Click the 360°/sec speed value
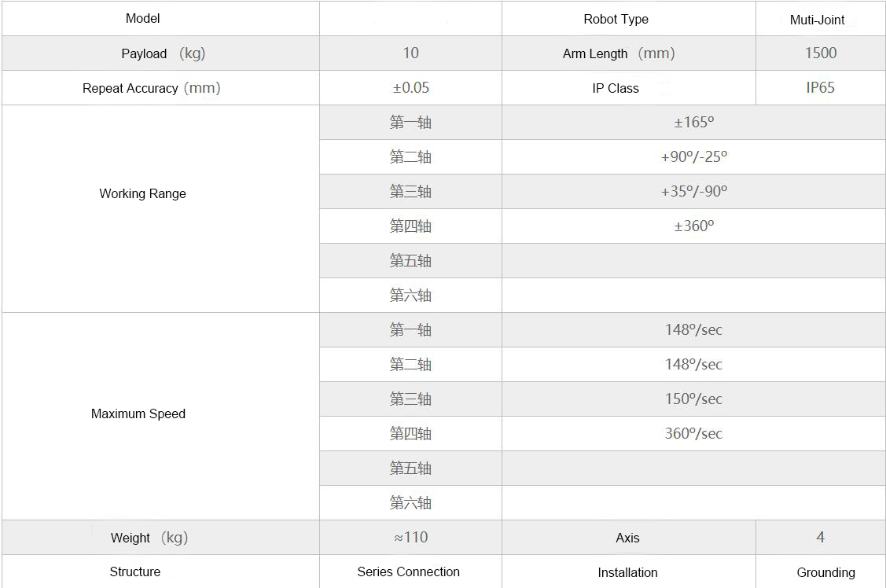886x588 pixels. tap(693, 433)
